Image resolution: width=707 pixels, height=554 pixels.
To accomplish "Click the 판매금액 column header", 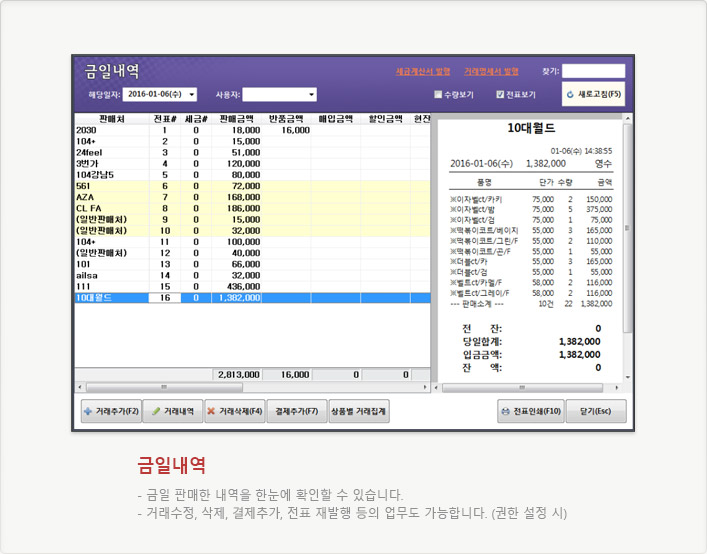I will [x=237, y=119].
